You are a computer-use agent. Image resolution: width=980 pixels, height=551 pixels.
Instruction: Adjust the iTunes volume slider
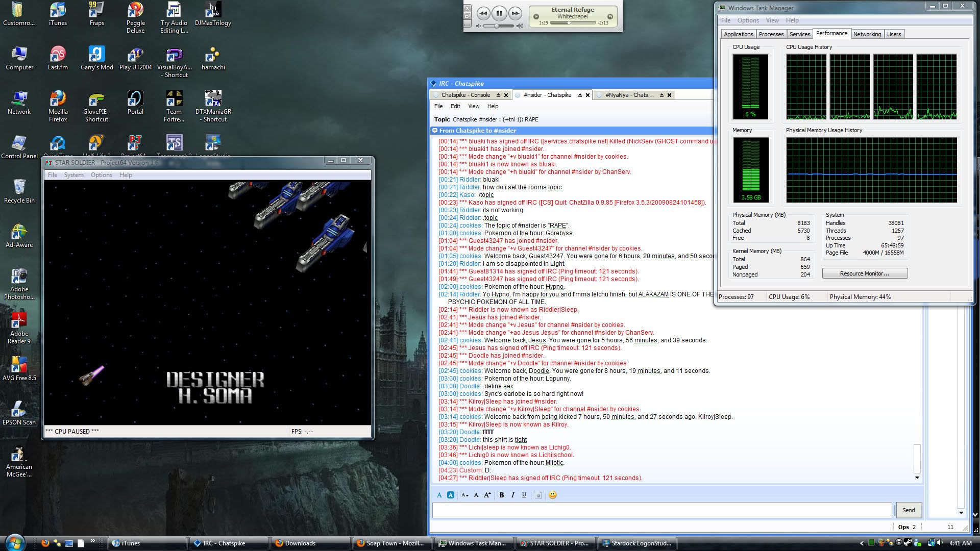point(498,26)
